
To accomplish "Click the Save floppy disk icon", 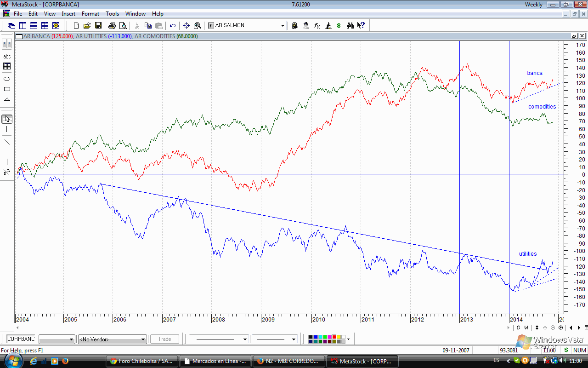I will [x=98, y=26].
